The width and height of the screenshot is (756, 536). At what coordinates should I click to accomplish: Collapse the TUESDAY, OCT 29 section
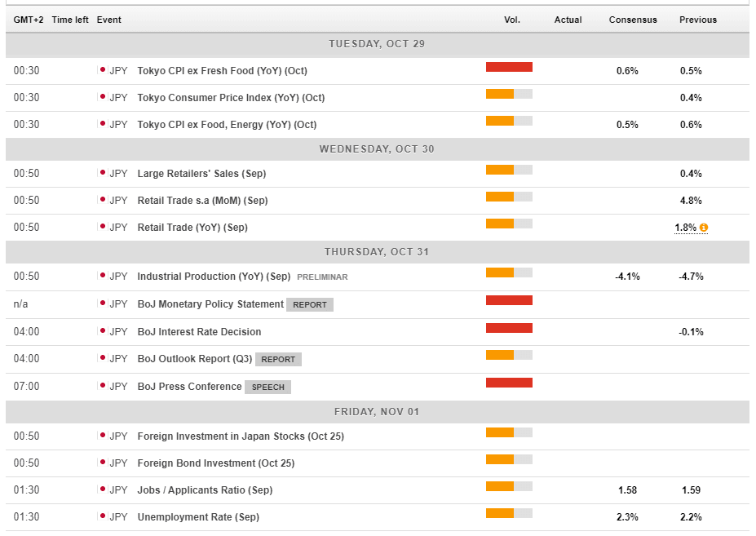[378, 44]
